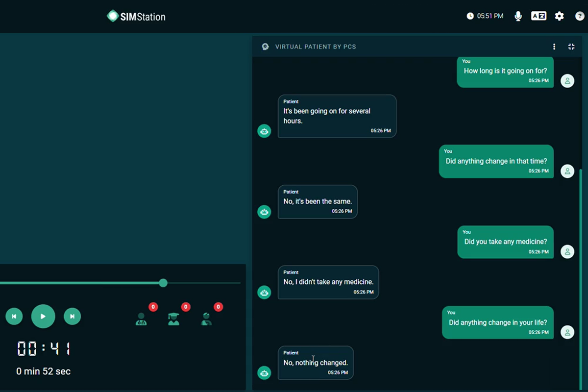Click user avatar beside "Did anything change in your life?"

[x=567, y=332]
